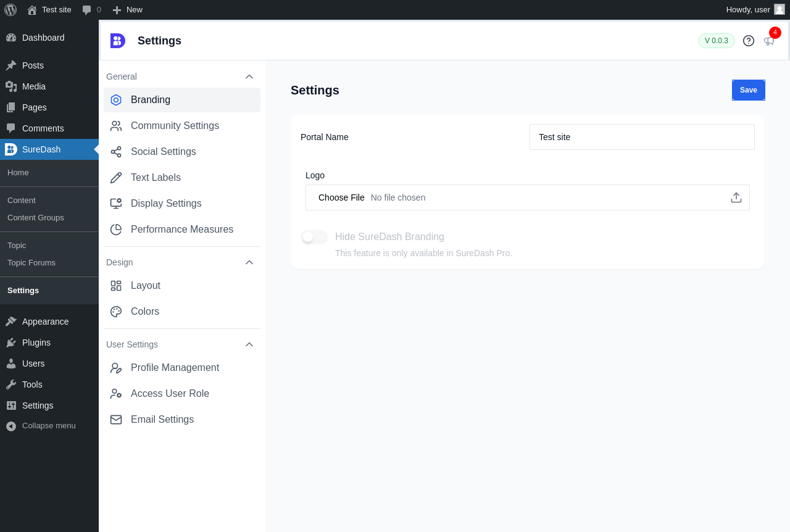Open comments bubble in admin bar
Image resolution: width=790 pixels, height=532 pixels.
91,10
